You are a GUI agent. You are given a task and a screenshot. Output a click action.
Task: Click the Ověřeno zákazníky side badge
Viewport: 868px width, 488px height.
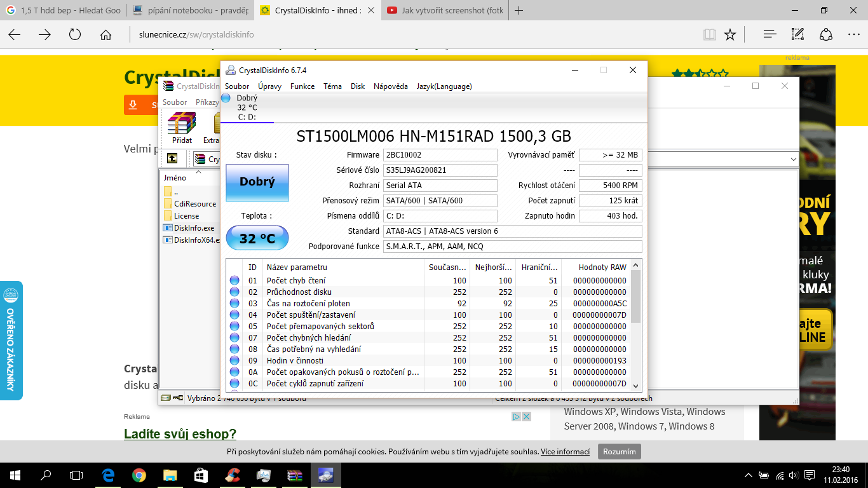click(11, 341)
